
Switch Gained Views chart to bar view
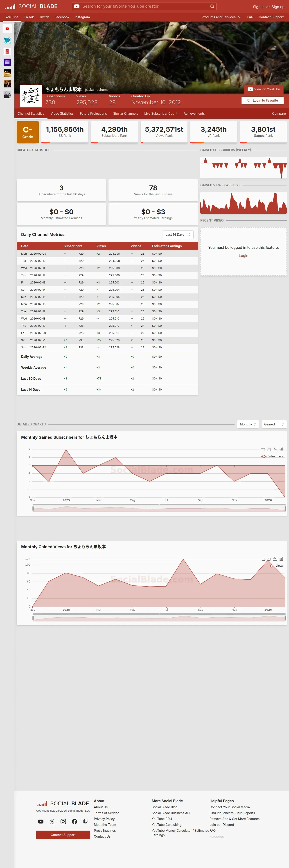[281, 559]
